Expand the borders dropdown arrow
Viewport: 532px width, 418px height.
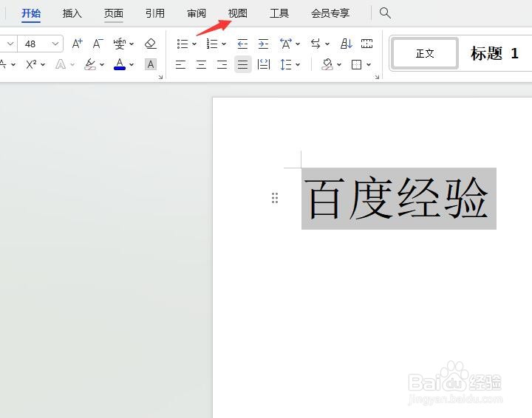369,64
